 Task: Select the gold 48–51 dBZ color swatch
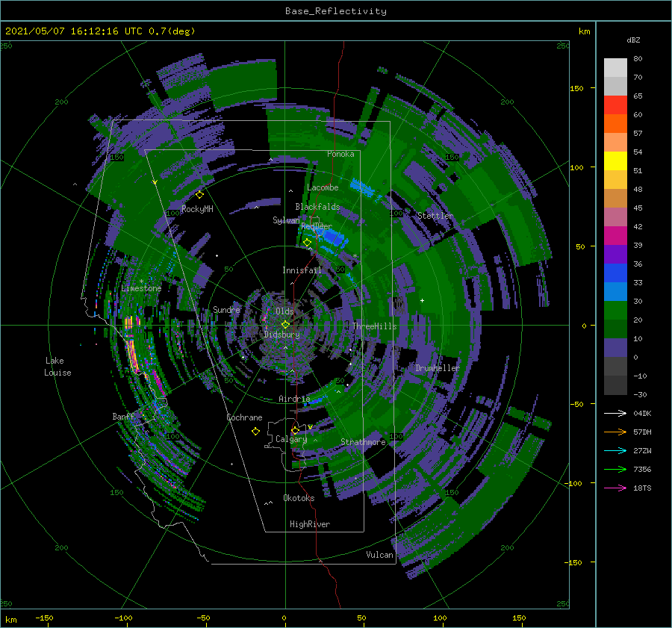pyautogui.click(x=615, y=180)
